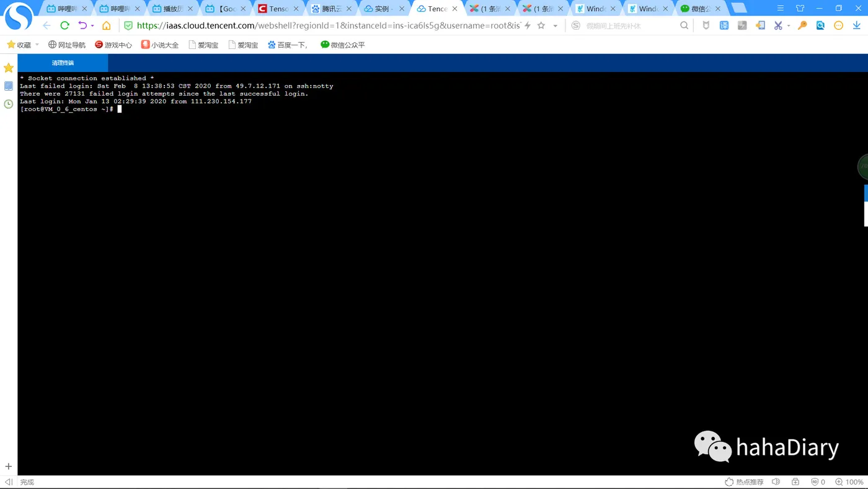This screenshot has height=489, width=868.
Task: Switch to the 【Goo tab
Action: coord(225,9)
